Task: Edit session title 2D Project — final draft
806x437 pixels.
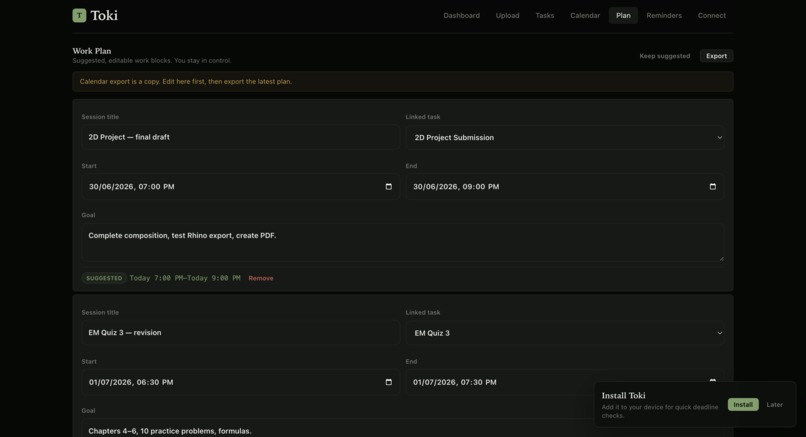Action: click(240, 137)
